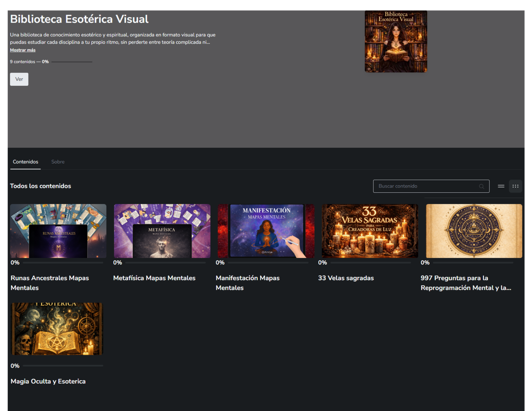The width and height of the screenshot is (532, 411).
Task: Open Magia Oculta y Esoterica thumbnail
Action: coord(57,329)
